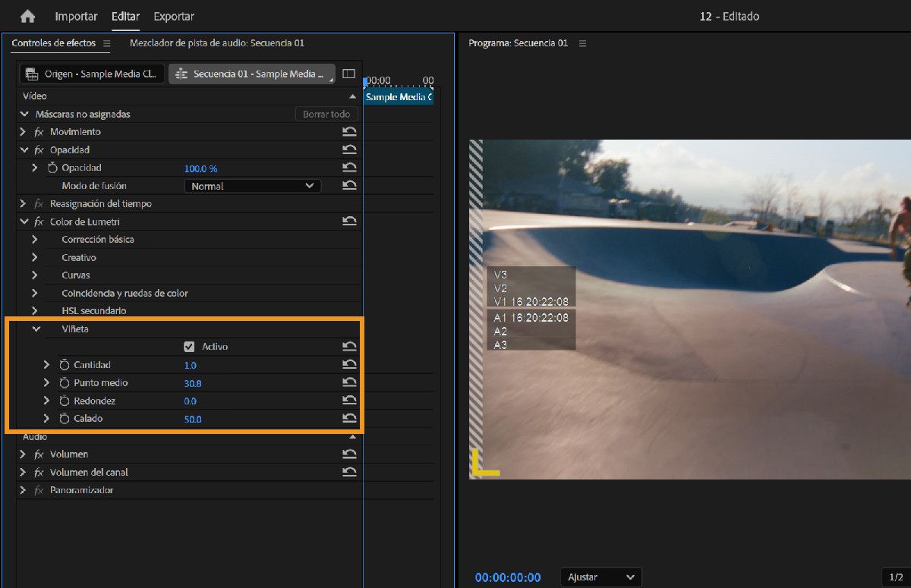Reset the Volumen del canal effect
Image resolution: width=911 pixels, height=588 pixels.
pyautogui.click(x=349, y=472)
